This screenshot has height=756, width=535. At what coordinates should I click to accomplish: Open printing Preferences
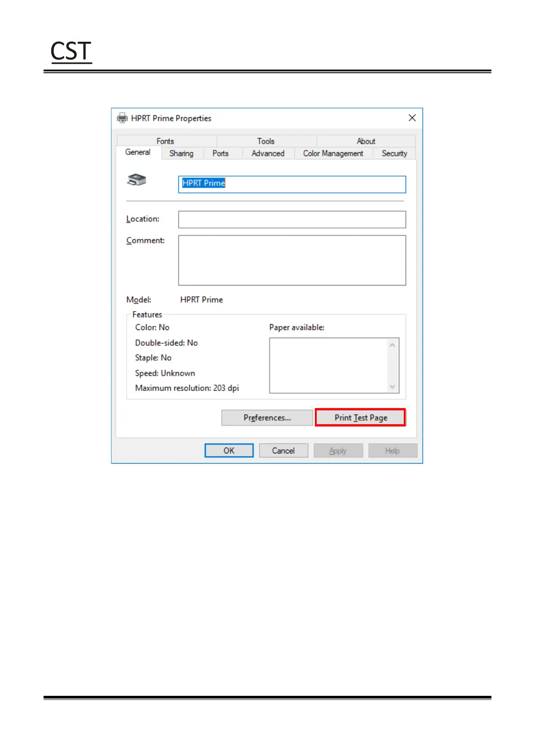pos(267,418)
